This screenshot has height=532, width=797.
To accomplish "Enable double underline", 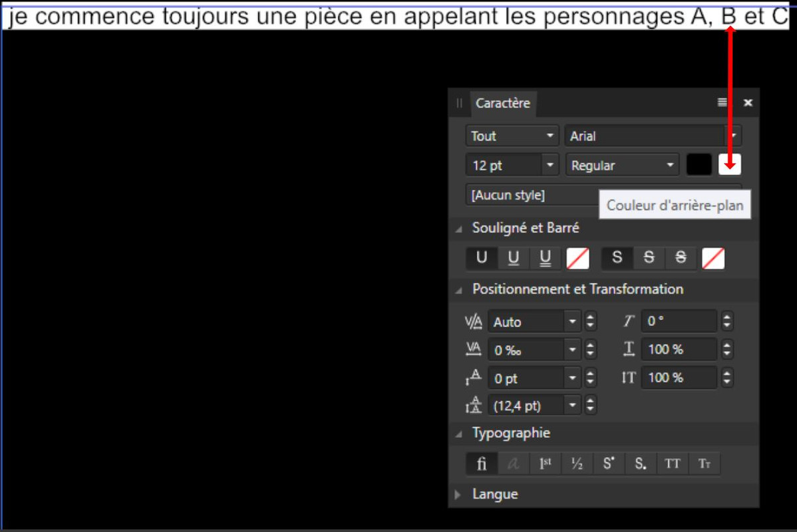I will 545,257.
